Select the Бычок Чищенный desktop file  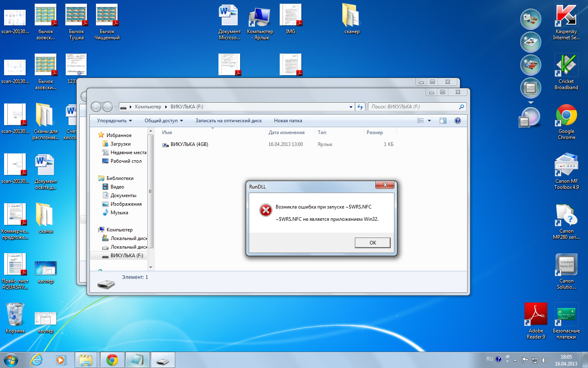point(107,22)
